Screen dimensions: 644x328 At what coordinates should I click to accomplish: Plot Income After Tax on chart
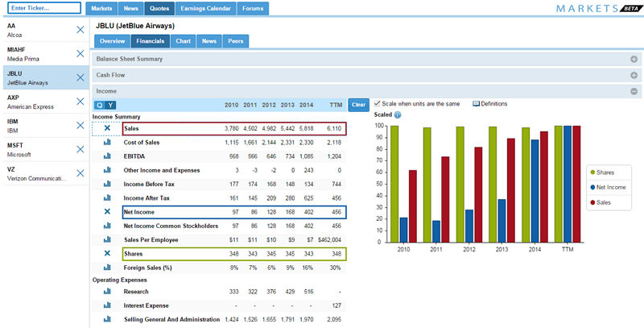point(107,198)
